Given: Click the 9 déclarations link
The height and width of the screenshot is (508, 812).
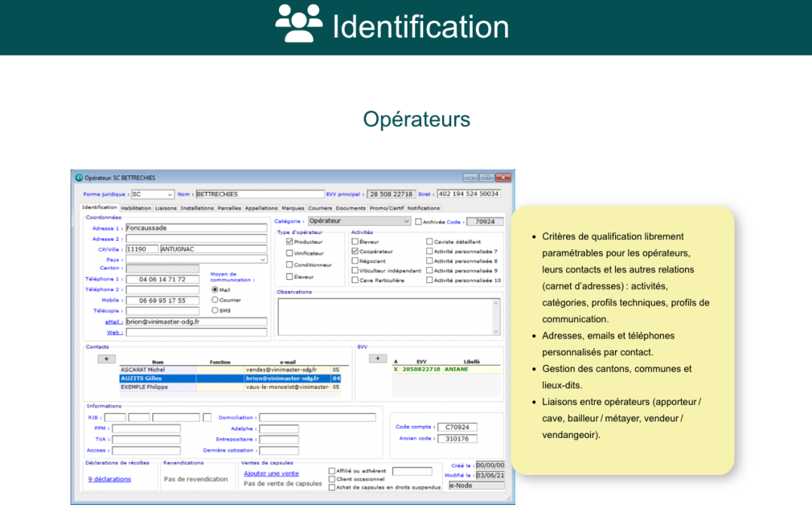Looking at the screenshot, I should [x=109, y=479].
